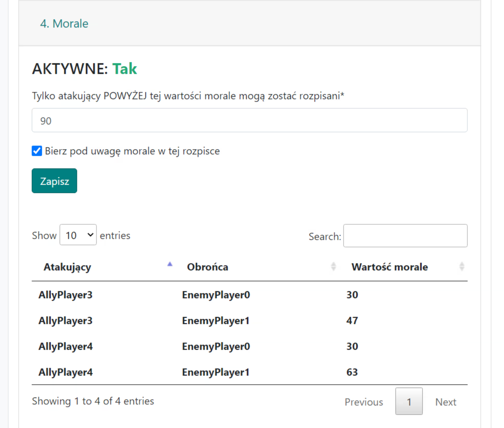Click the Obrońca column sort arrows icon

coord(333,267)
